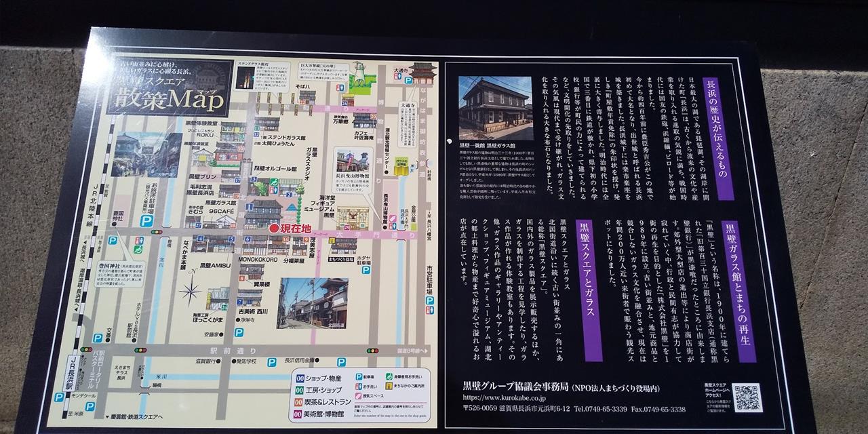
Task: Click the 国道8号線へ direction label
Action: click(x=412, y=351)
